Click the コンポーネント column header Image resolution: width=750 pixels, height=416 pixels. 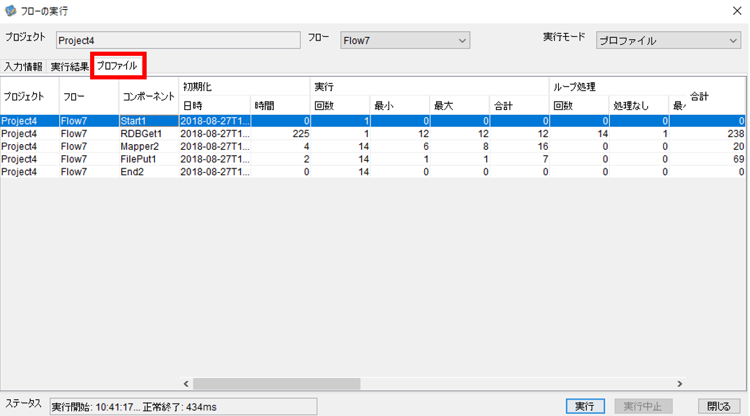(149, 97)
